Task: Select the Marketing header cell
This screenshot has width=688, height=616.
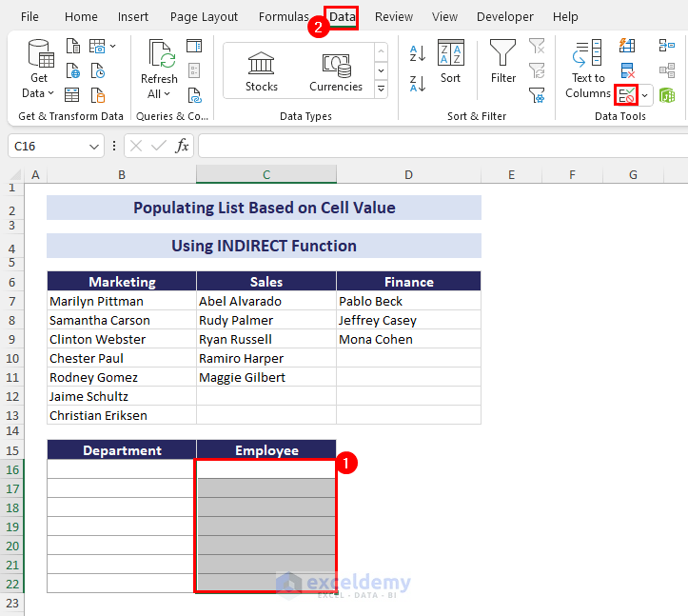Action: 122,282
